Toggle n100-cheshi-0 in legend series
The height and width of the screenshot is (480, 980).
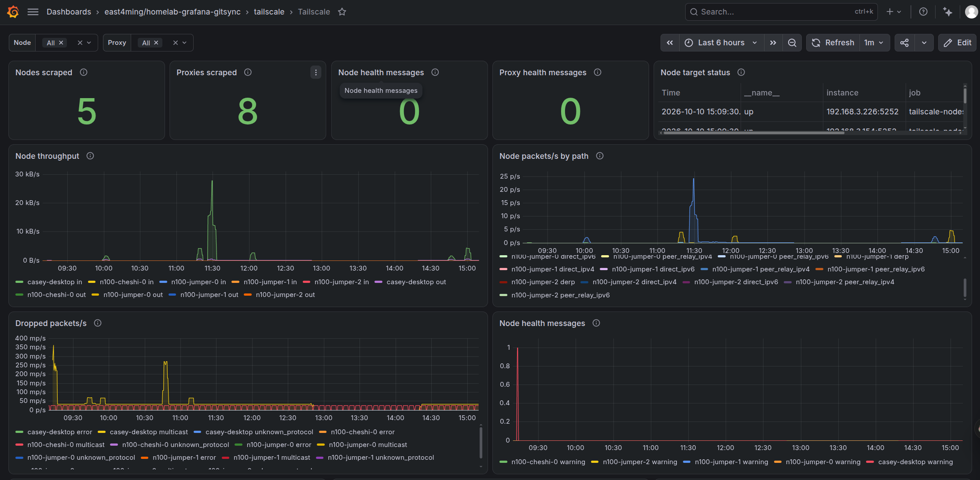(x=127, y=282)
